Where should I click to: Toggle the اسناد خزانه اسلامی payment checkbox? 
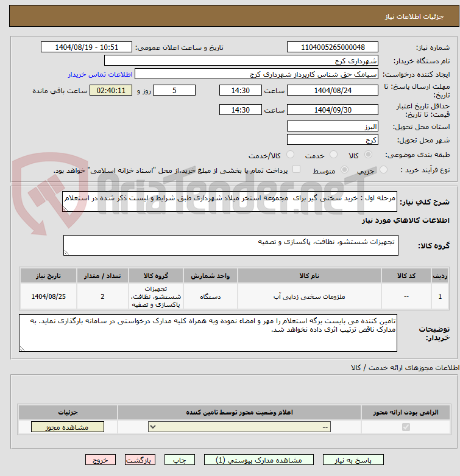click(x=297, y=170)
